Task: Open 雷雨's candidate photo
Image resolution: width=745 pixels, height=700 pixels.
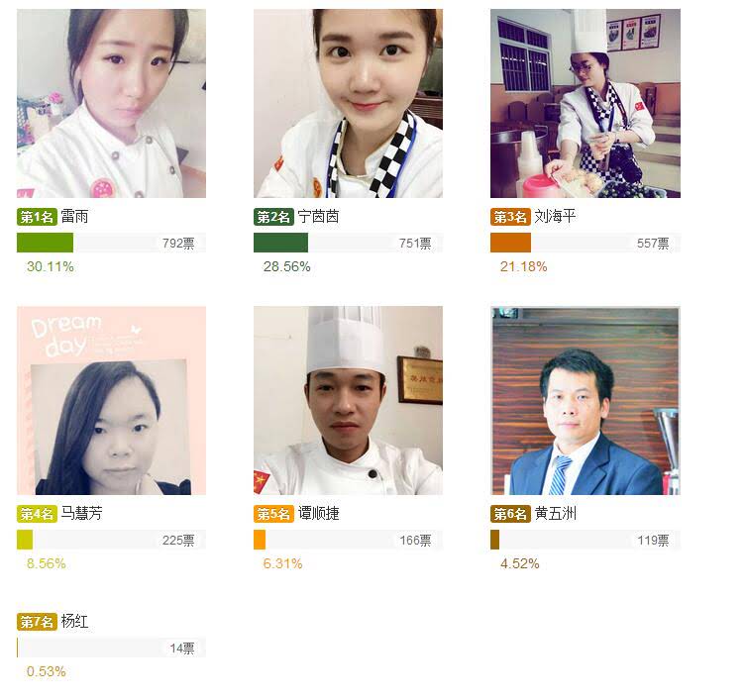Action: coord(111,103)
